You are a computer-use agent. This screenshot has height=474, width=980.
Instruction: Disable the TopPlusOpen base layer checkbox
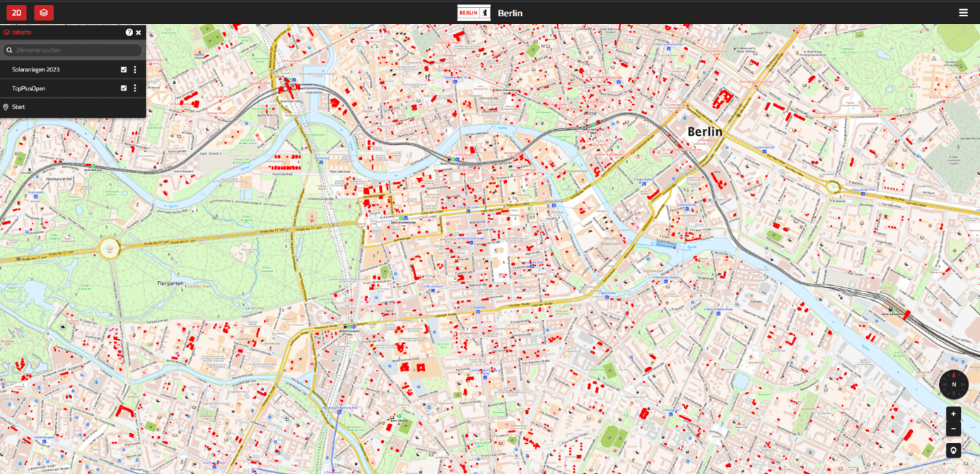tap(124, 88)
